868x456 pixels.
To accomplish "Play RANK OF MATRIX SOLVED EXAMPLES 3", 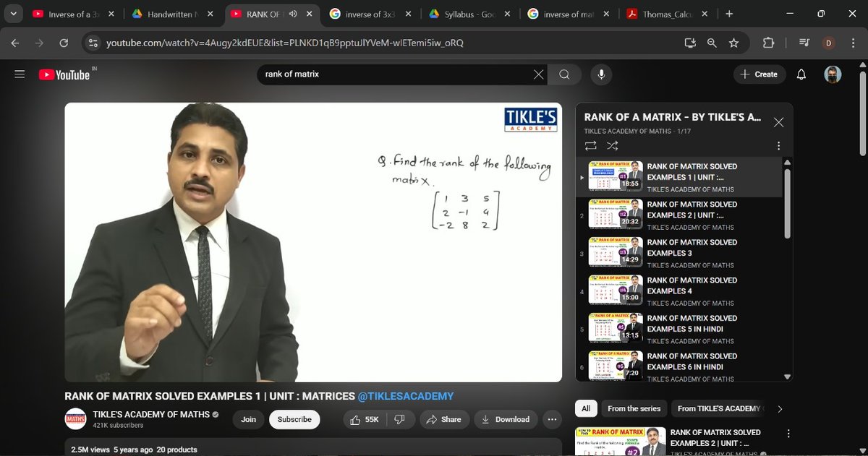I will point(680,253).
